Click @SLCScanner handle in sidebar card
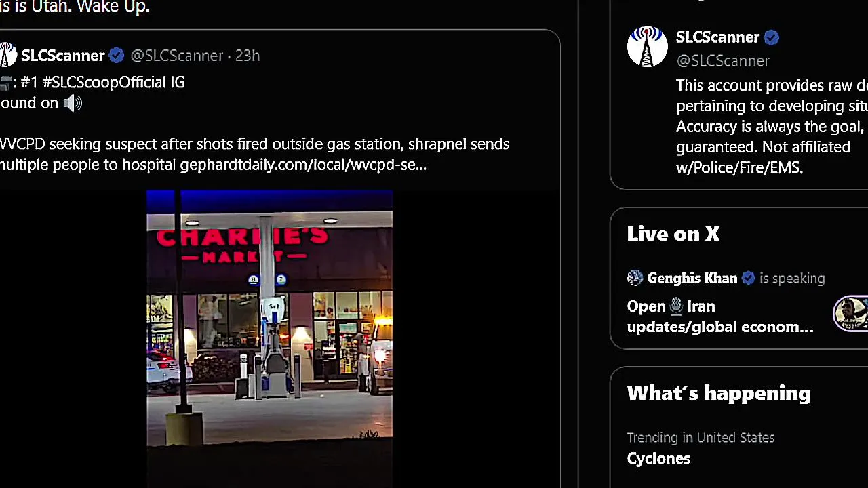 pos(723,61)
